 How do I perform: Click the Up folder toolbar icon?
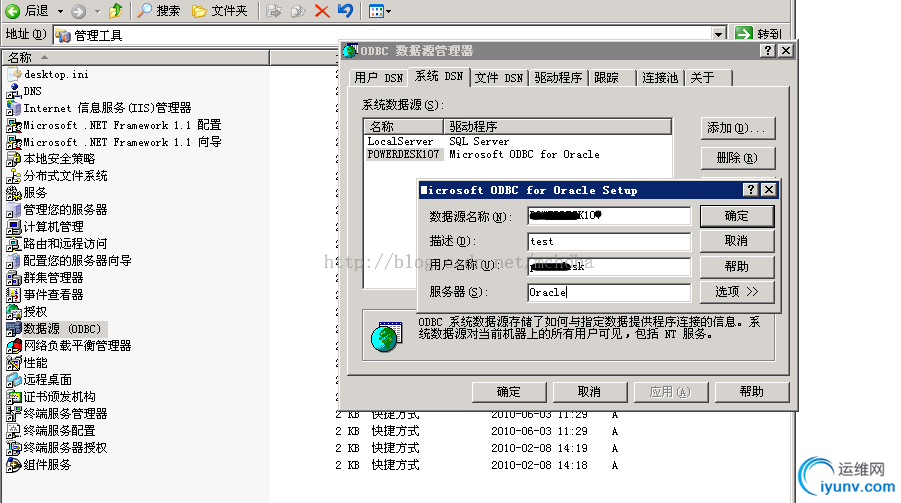coord(115,11)
